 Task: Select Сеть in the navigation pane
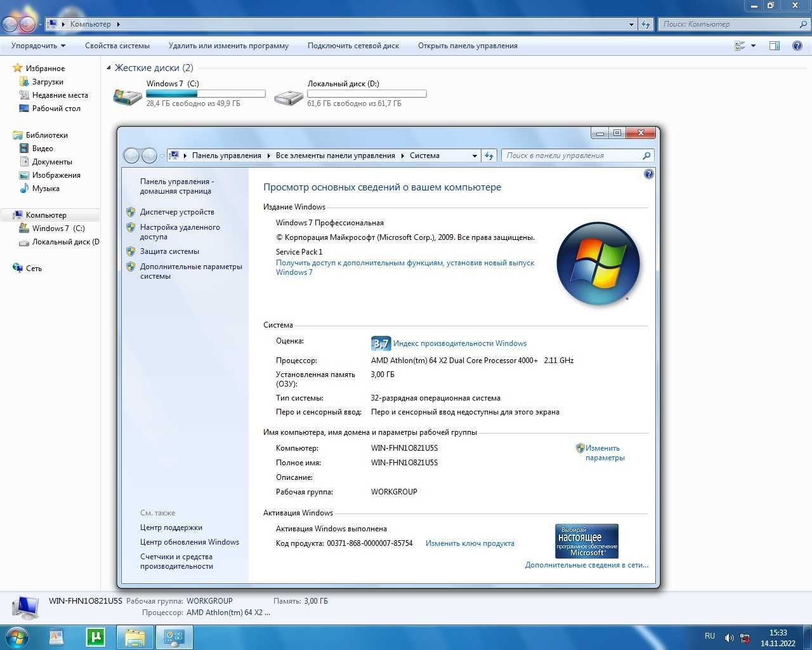34,268
